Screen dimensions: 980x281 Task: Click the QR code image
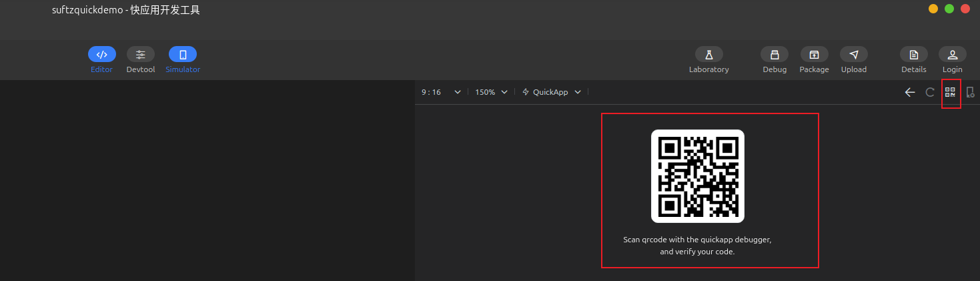[697, 176]
